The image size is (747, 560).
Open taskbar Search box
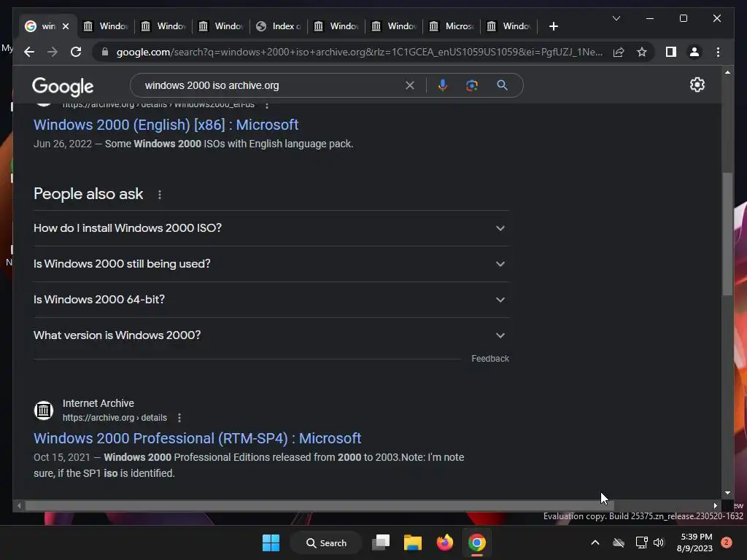(x=326, y=542)
